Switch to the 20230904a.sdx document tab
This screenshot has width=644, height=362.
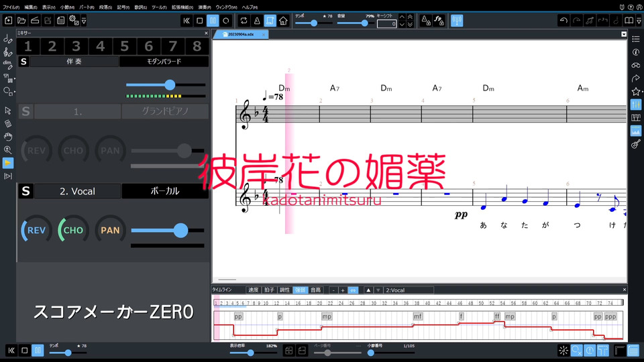(x=241, y=34)
